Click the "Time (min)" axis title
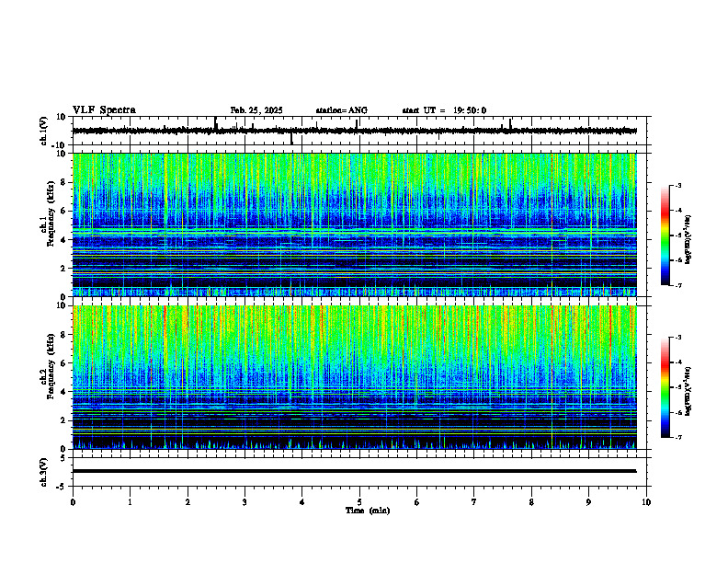 [x=368, y=511]
